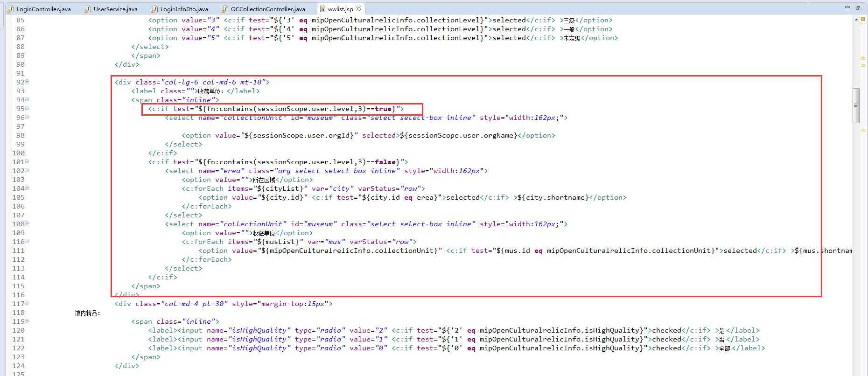Collapse the c:if block at line 101
This screenshot has height=376, width=868.
pyautogui.click(x=27, y=161)
